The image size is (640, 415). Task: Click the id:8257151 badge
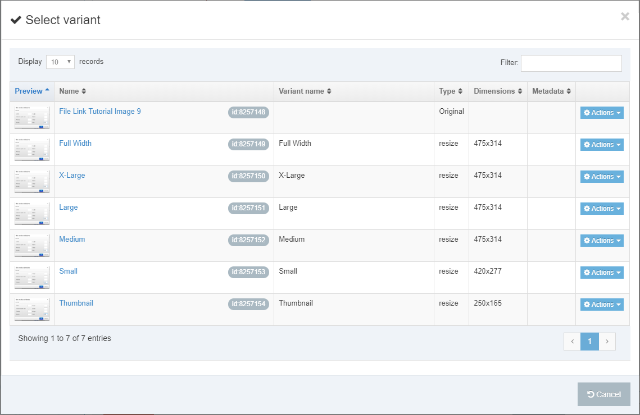(248, 208)
